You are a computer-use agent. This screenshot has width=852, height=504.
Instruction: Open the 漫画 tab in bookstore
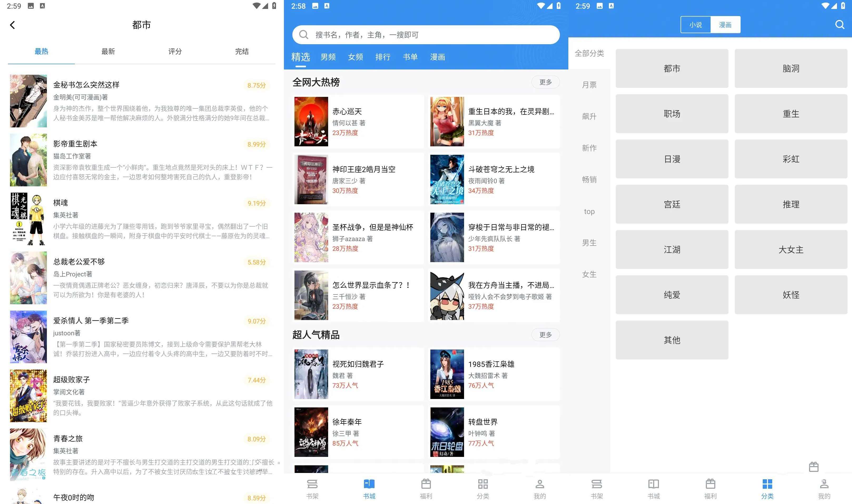[x=437, y=57]
